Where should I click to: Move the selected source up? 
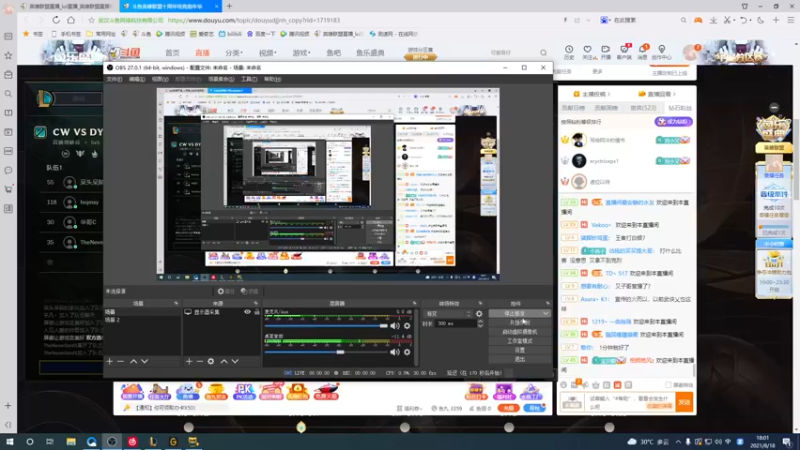pyautogui.click(x=223, y=361)
